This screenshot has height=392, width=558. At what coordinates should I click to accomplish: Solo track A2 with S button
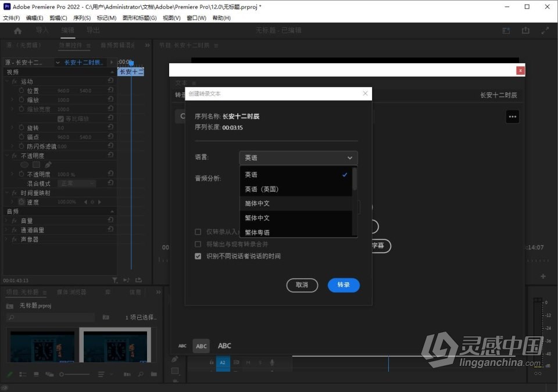[x=260, y=362]
